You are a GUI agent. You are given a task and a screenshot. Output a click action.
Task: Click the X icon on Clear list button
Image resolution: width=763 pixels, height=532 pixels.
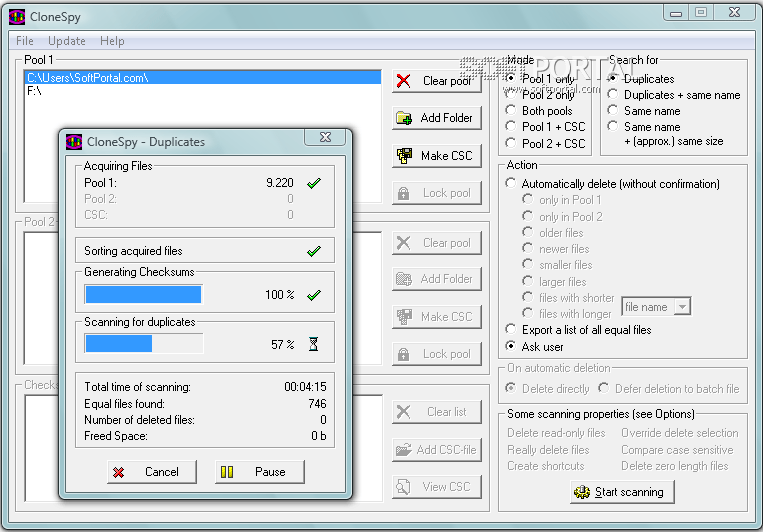coord(403,412)
